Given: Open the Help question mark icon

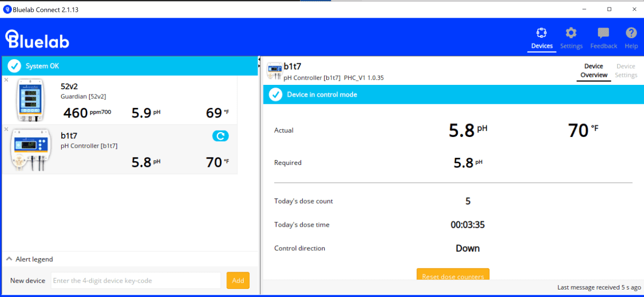Looking at the screenshot, I should click(x=631, y=33).
